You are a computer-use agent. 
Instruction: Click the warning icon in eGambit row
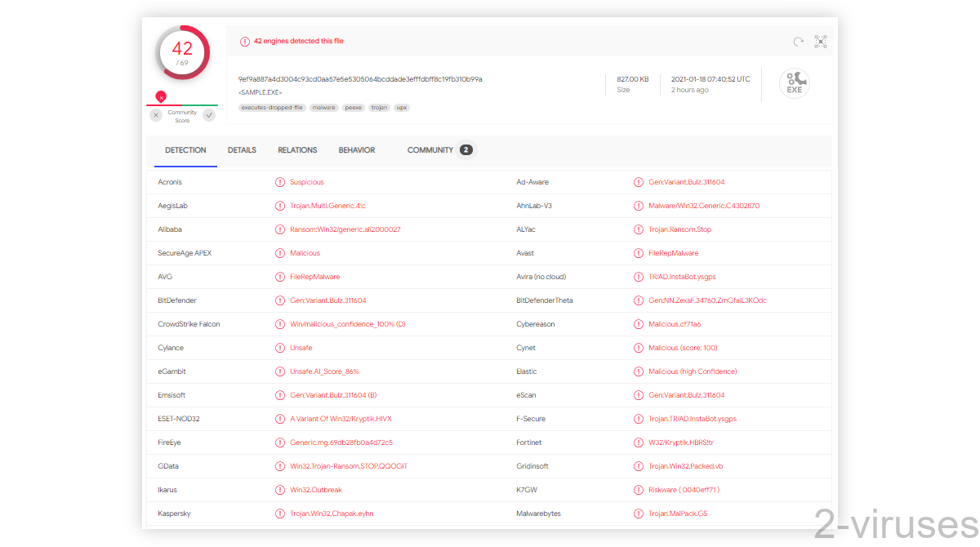point(280,371)
